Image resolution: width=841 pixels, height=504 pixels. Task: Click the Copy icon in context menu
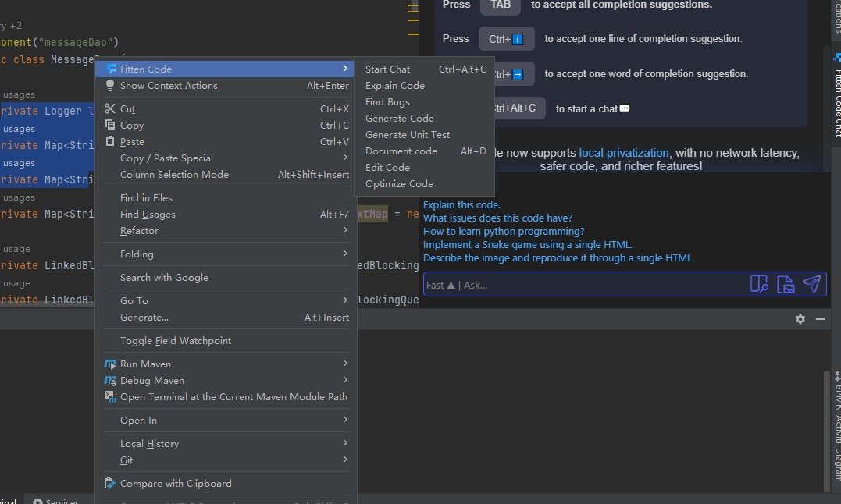point(110,125)
